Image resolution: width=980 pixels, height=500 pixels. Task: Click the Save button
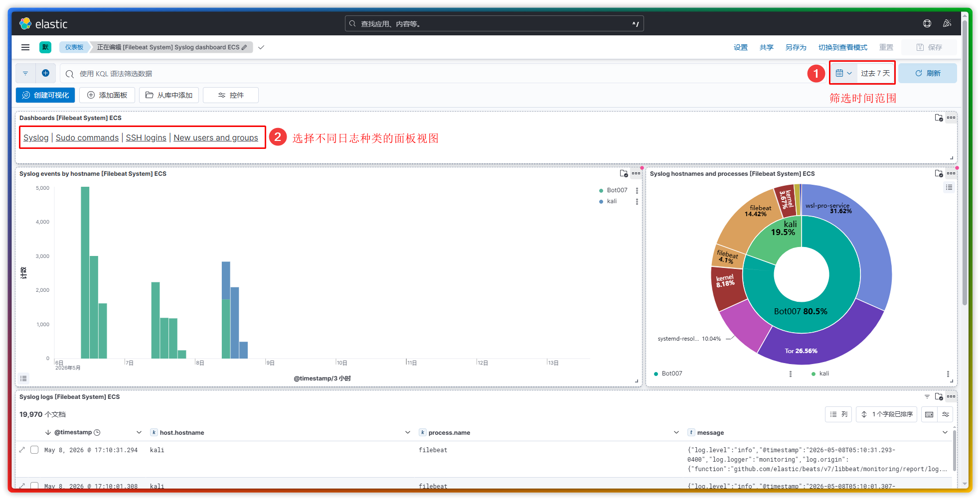pyautogui.click(x=929, y=47)
